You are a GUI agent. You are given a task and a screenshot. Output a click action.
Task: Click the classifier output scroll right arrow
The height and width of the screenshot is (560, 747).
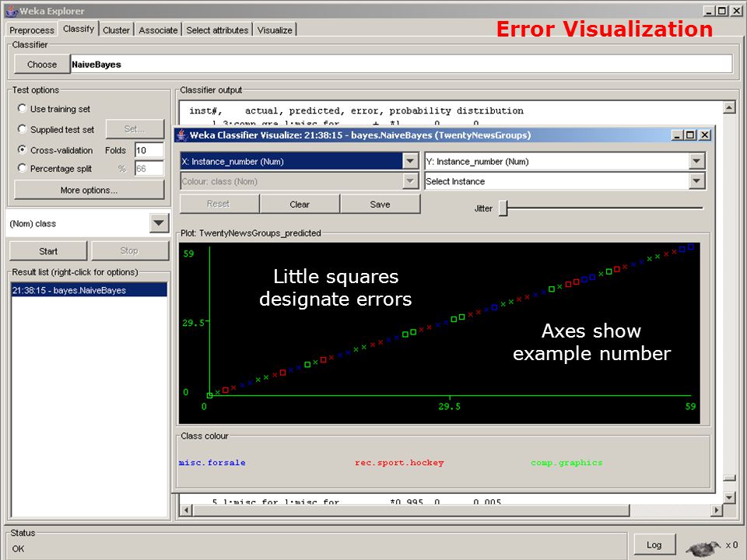[x=717, y=510]
